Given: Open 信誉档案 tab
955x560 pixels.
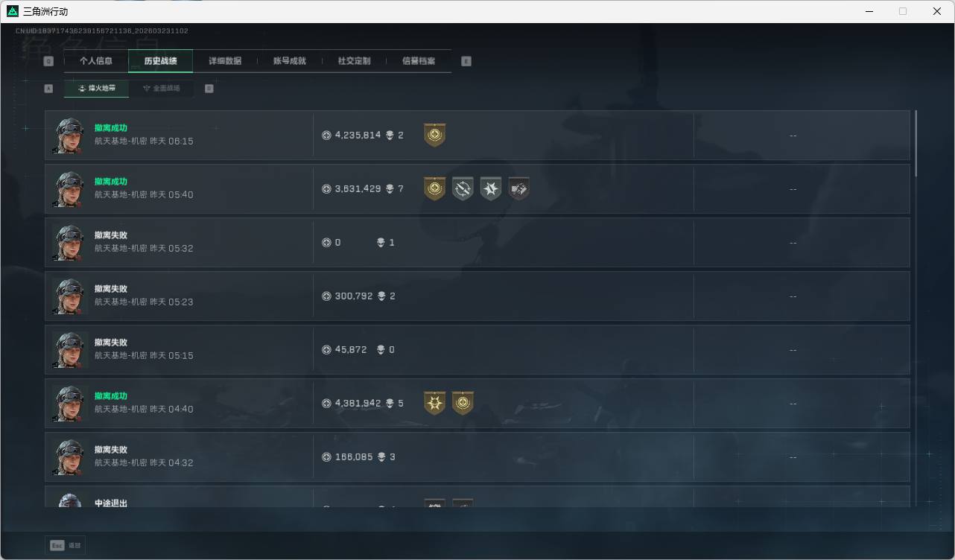Looking at the screenshot, I should [x=419, y=61].
